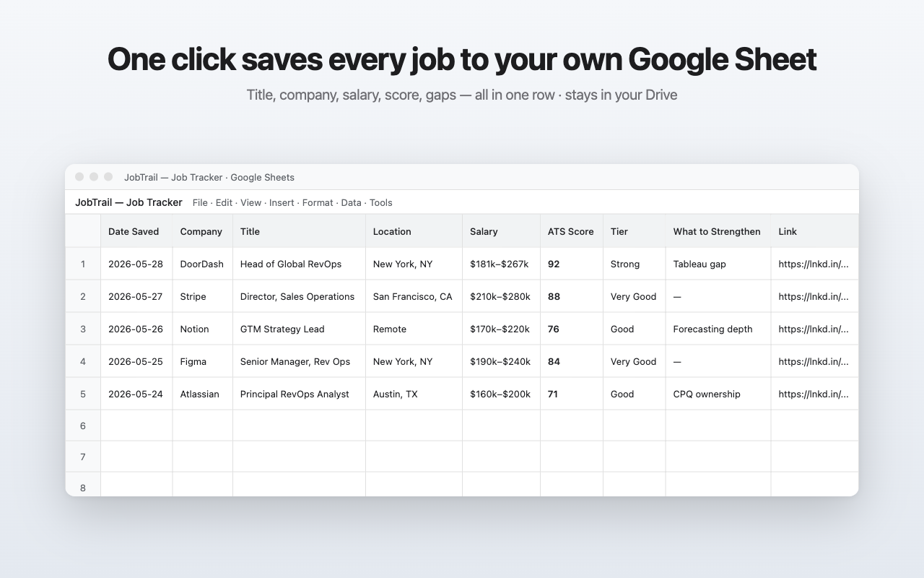Click the Senior Manager, Rev Ops cell

pyautogui.click(x=299, y=361)
